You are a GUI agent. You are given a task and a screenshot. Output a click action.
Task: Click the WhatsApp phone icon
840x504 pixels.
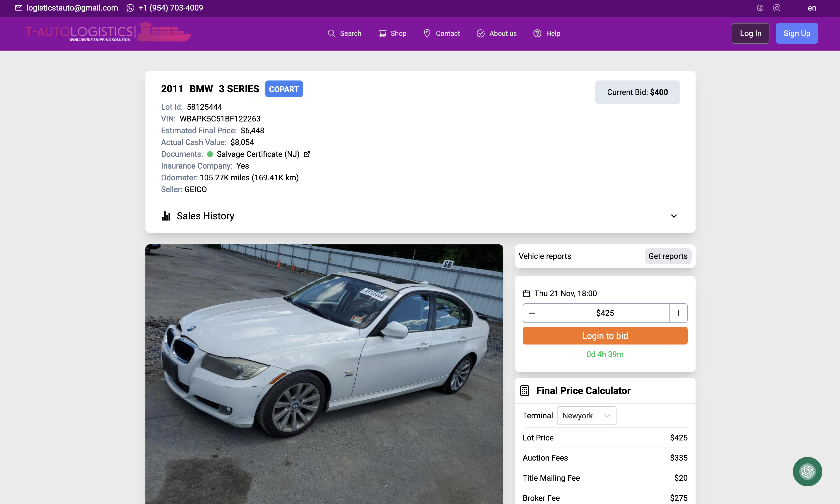130,8
